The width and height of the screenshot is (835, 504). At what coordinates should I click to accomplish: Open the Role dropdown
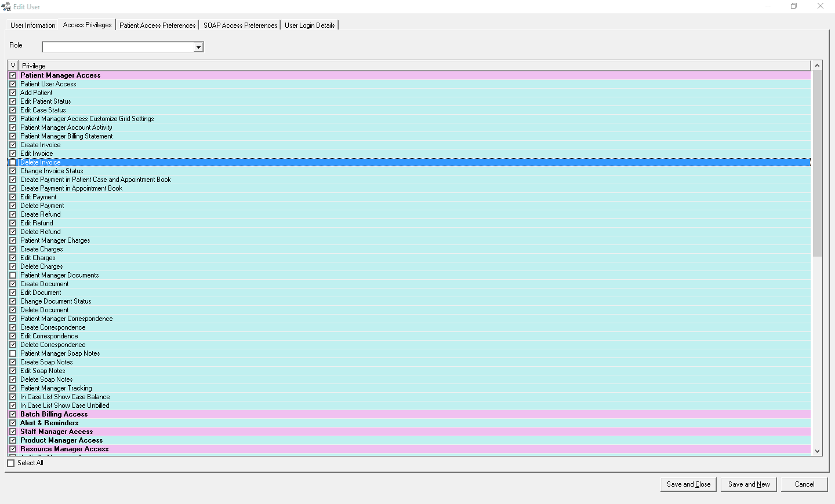click(198, 47)
